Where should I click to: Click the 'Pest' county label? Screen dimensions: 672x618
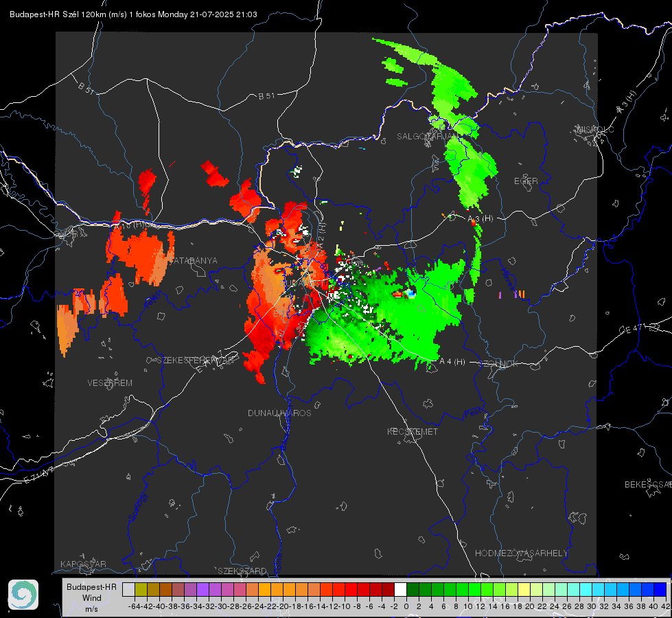[473, 413]
